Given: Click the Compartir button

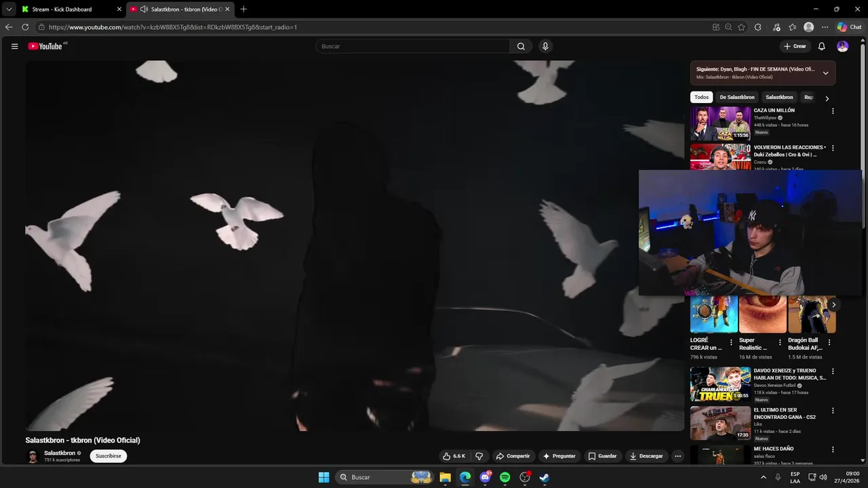Looking at the screenshot, I should point(513,456).
